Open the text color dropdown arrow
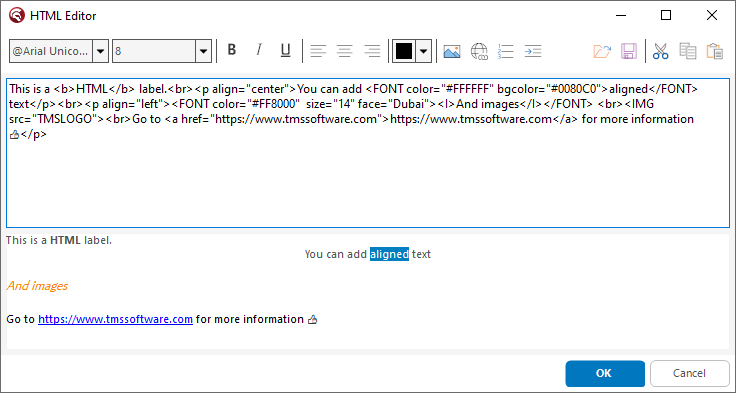The image size is (736, 393). (423, 51)
